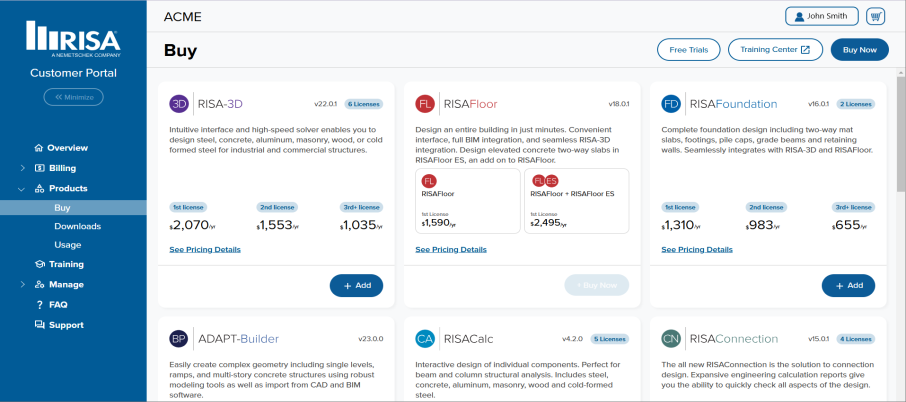The height and width of the screenshot is (402, 906).
Task: Click the RISACalc product title
Action: point(469,338)
